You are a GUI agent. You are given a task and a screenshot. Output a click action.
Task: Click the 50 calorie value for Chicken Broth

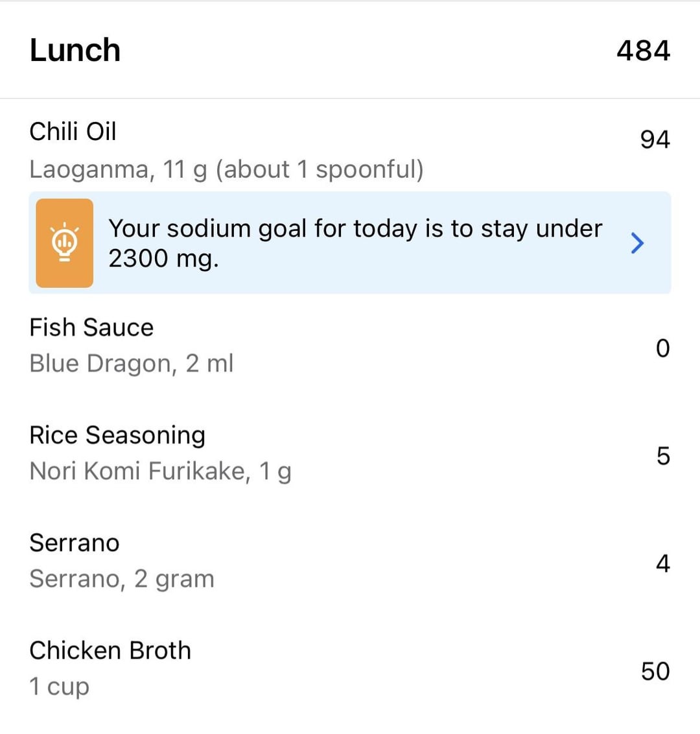point(655,671)
